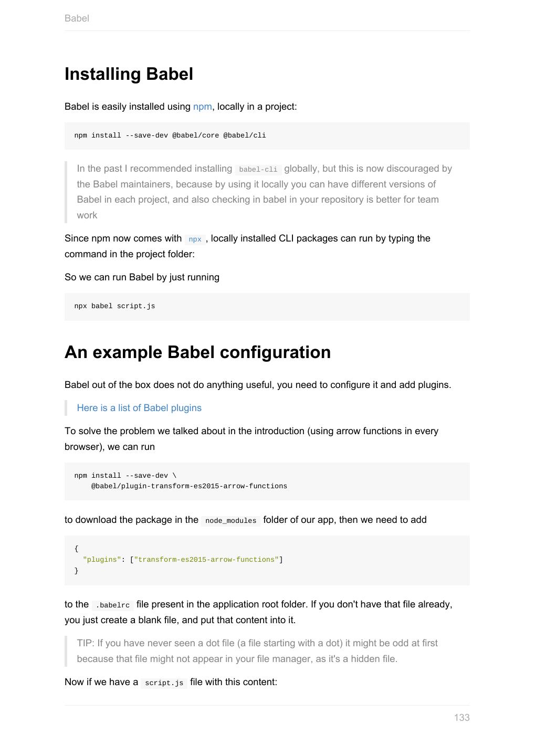This screenshot has width=535, height=756.
Task: Click the 'node_modules' inline code
Action: (230, 521)
